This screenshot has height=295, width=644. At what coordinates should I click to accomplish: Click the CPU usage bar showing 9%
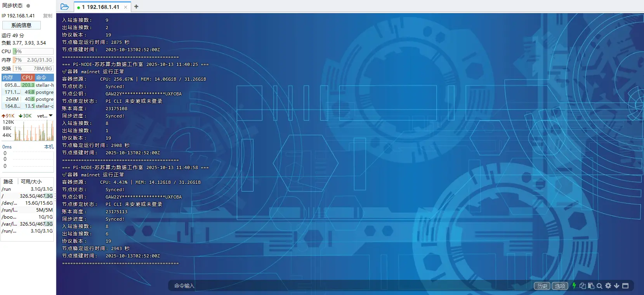pyautogui.click(x=33, y=51)
